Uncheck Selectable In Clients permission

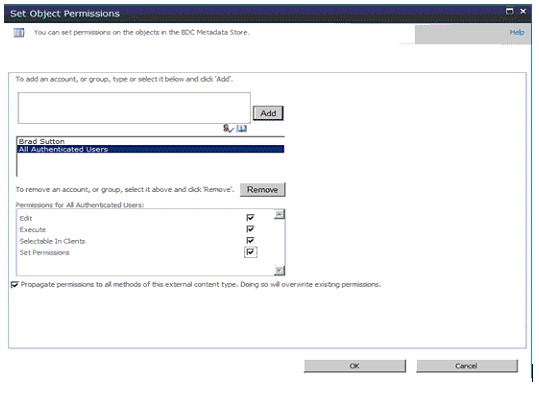point(250,240)
